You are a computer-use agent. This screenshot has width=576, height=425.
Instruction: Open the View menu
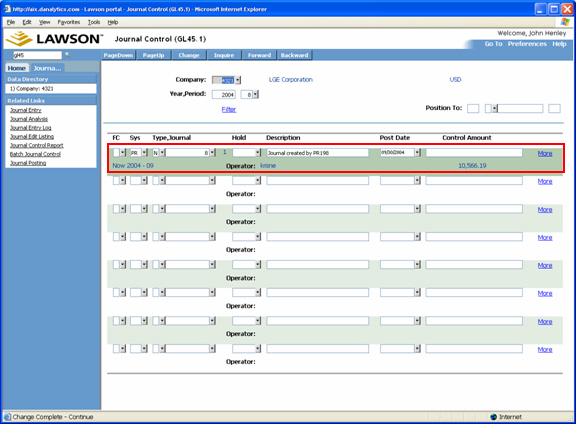(x=44, y=22)
